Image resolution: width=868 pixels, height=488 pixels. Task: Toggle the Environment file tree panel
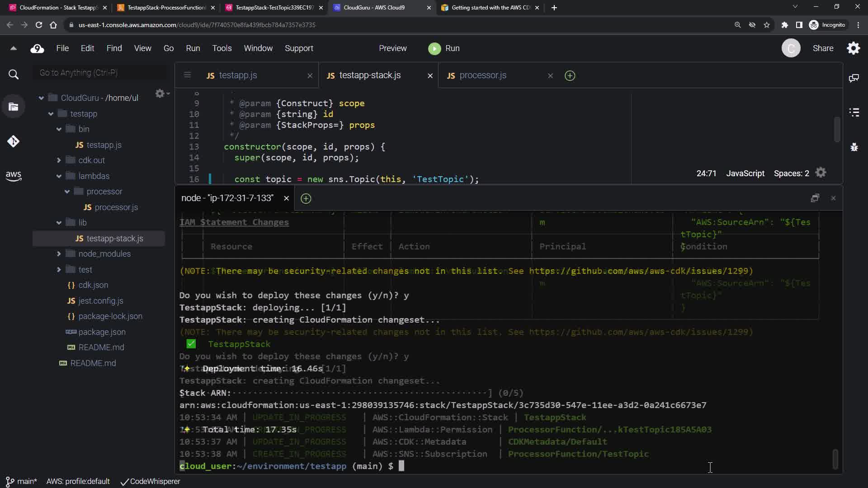point(13,107)
